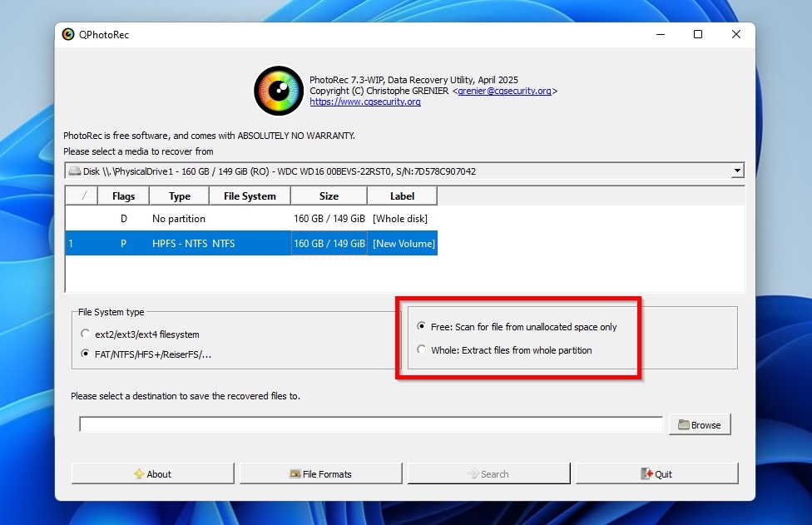Select scan unallocated space only option
This screenshot has height=525, width=812.
(x=422, y=326)
